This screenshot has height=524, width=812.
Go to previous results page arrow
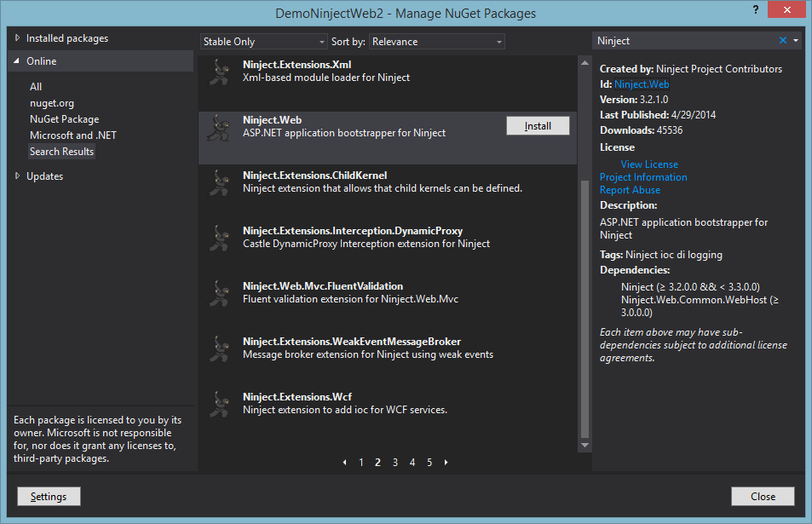[344, 463]
